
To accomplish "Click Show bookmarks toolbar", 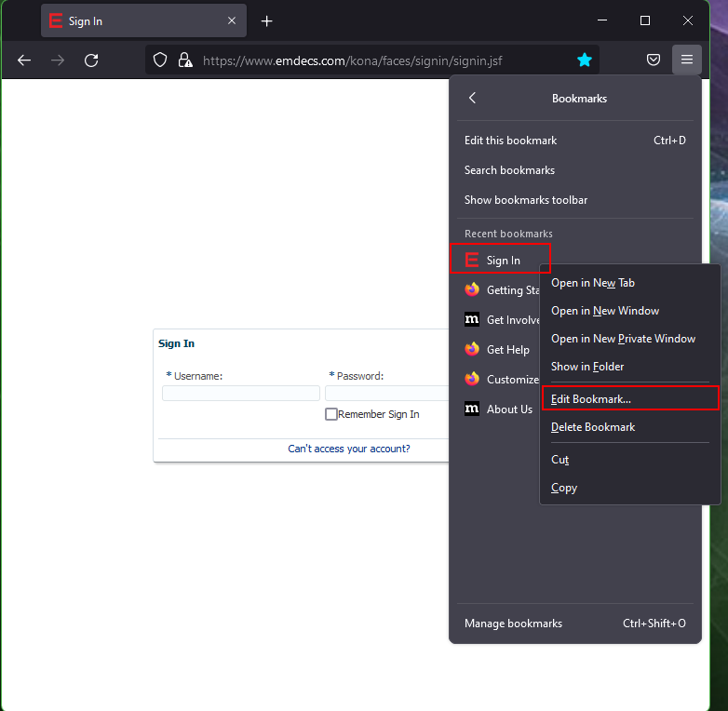I will (574, 199).
